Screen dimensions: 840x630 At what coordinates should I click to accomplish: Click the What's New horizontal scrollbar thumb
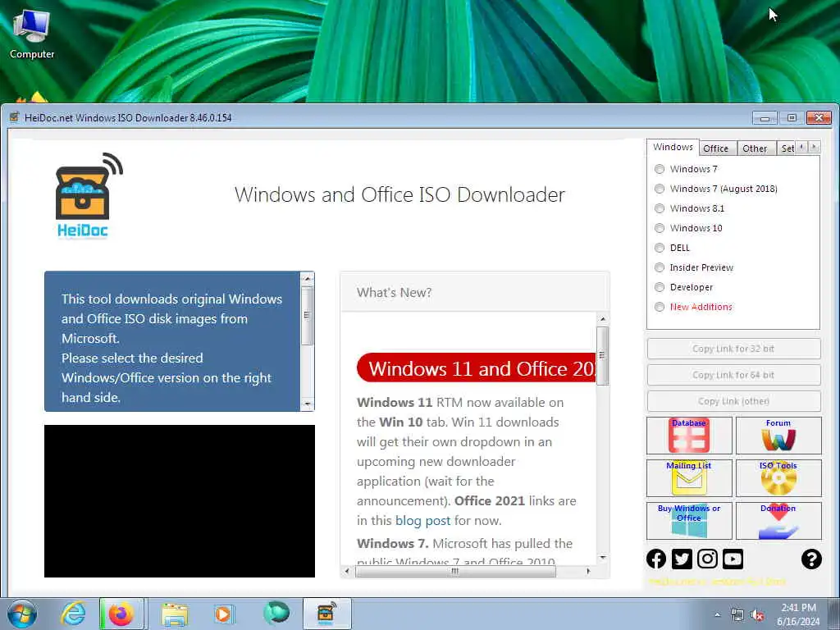coord(454,572)
